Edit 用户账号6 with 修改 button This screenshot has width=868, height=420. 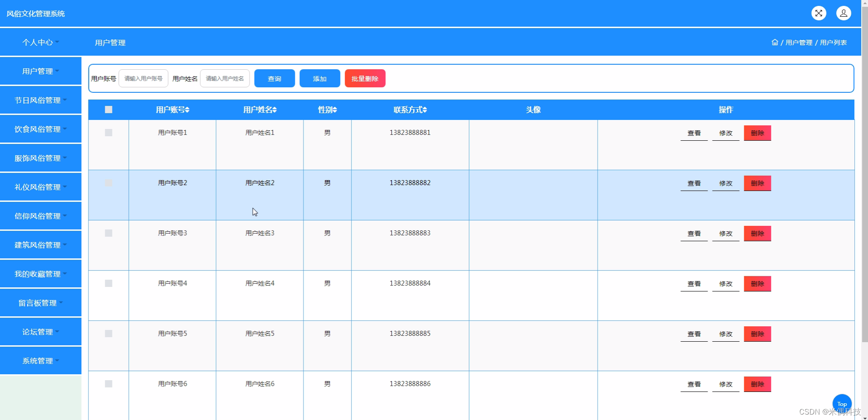726,384
